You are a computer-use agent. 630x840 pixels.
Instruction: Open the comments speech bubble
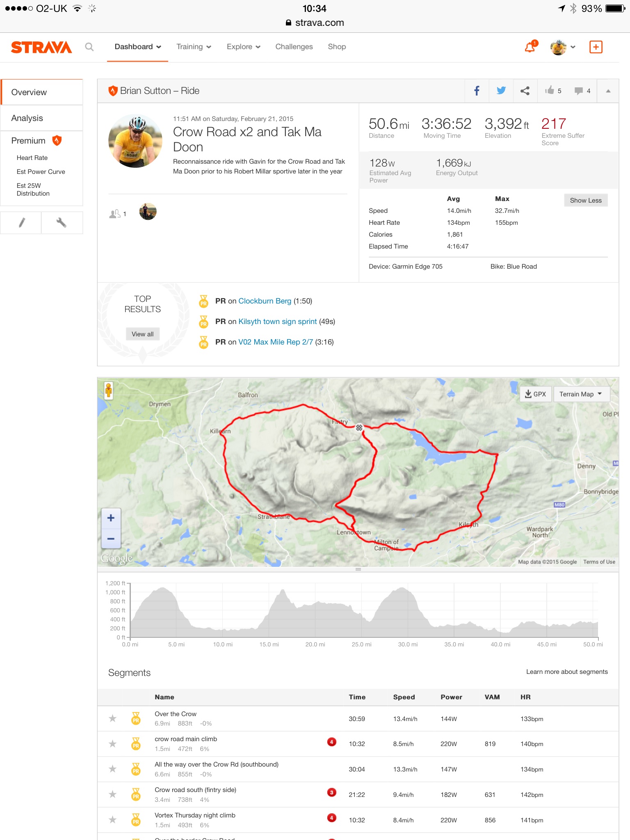coord(579,91)
